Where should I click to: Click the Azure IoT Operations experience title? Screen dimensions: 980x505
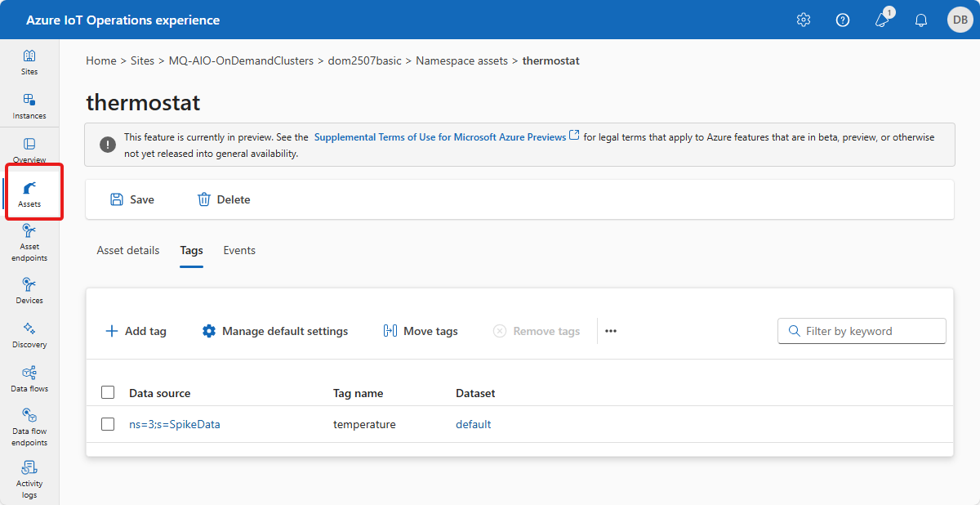[122, 20]
